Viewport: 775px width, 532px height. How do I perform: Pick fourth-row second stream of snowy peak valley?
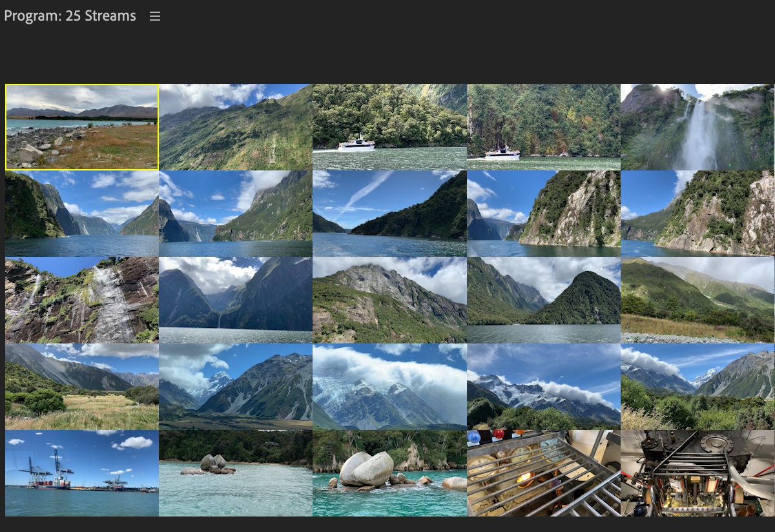coord(236,387)
